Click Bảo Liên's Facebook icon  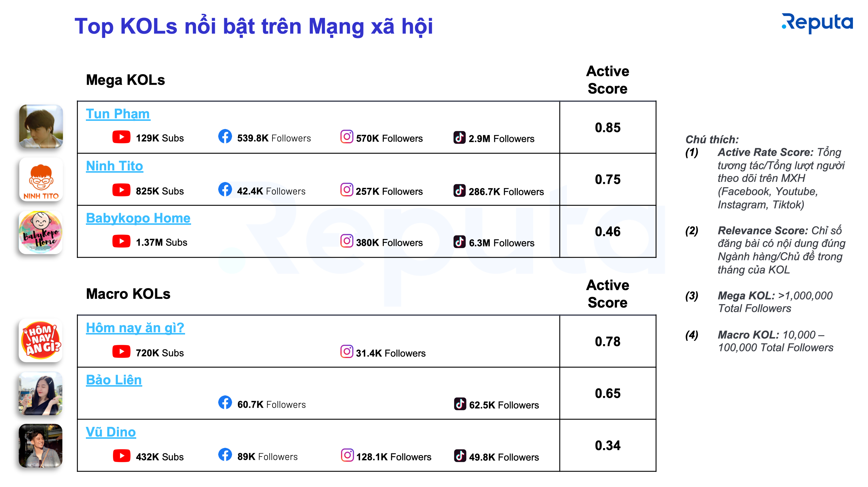pyautogui.click(x=225, y=402)
